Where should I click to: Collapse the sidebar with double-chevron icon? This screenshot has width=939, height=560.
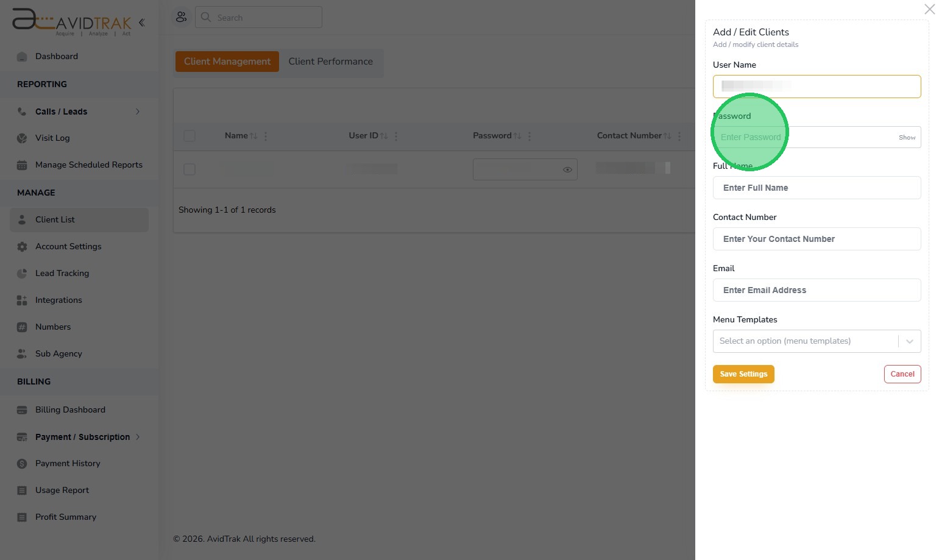(x=141, y=23)
